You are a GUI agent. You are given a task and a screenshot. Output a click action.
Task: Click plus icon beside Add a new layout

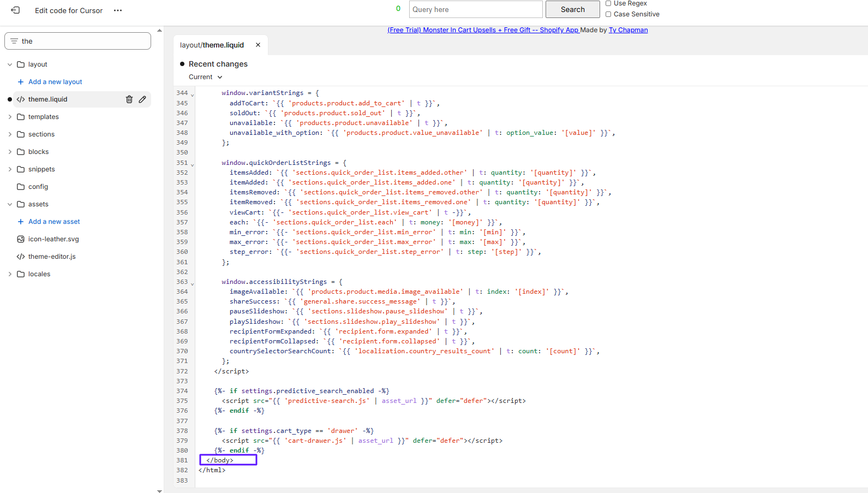[21, 82]
